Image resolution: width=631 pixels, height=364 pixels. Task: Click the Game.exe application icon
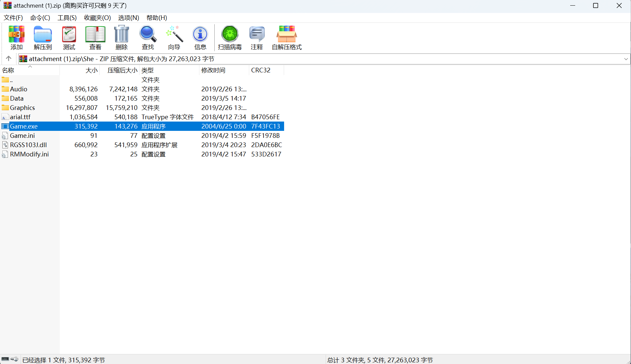pos(5,126)
